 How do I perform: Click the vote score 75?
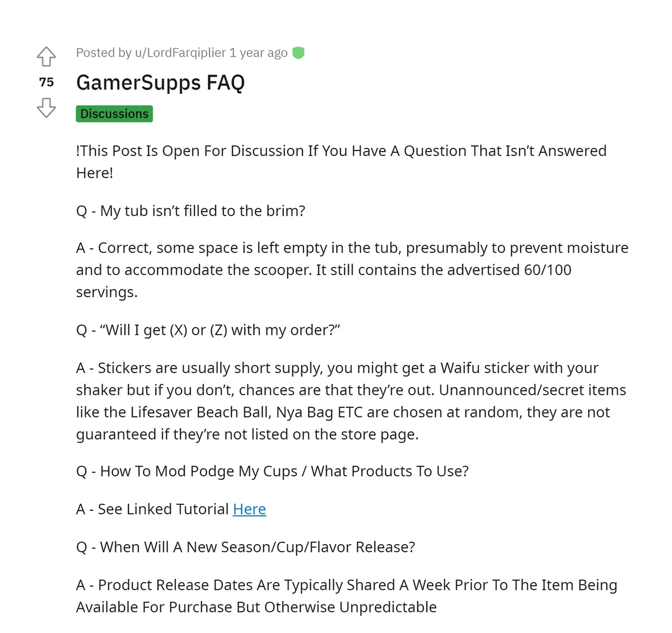[x=46, y=82]
